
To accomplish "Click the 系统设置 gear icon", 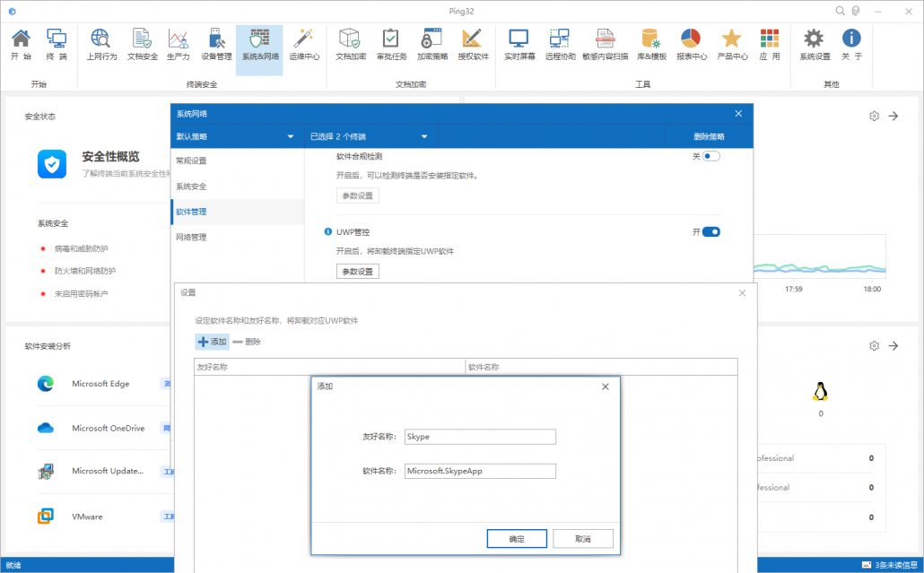I will 814,45.
